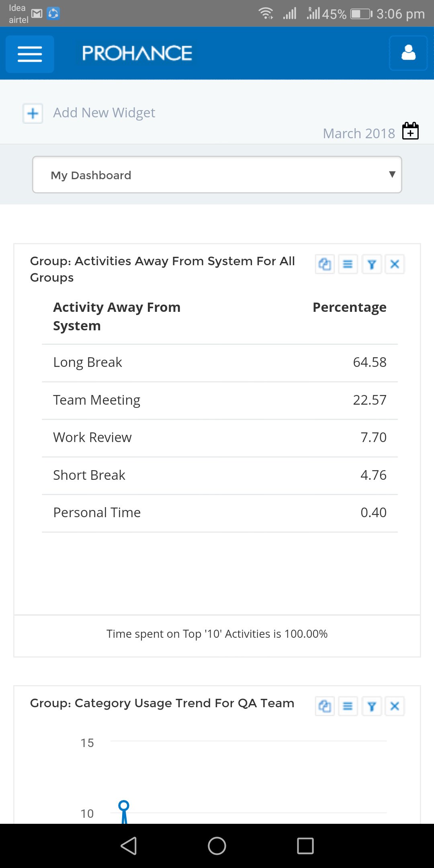Image resolution: width=434 pixels, height=868 pixels.
Task: Open list menu of Category Usage Trend widget
Action: tap(348, 706)
